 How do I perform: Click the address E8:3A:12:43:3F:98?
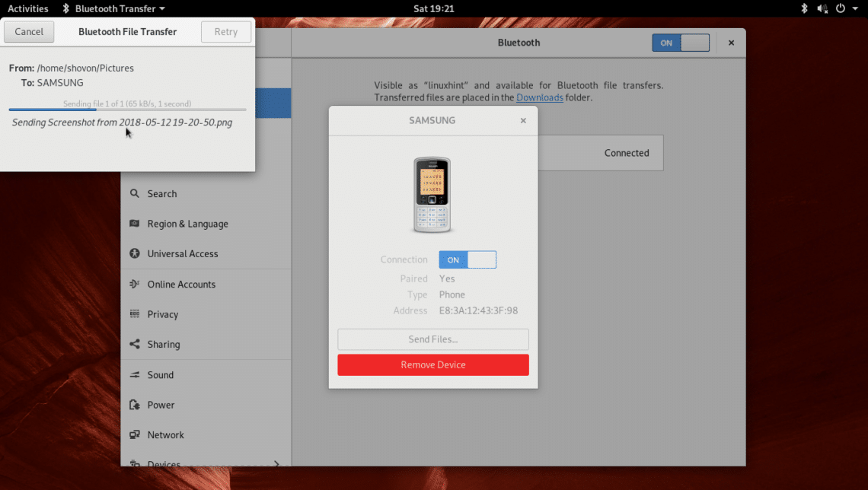(x=478, y=310)
